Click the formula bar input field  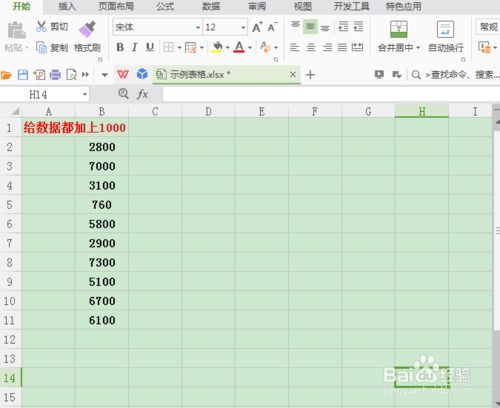(x=330, y=94)
